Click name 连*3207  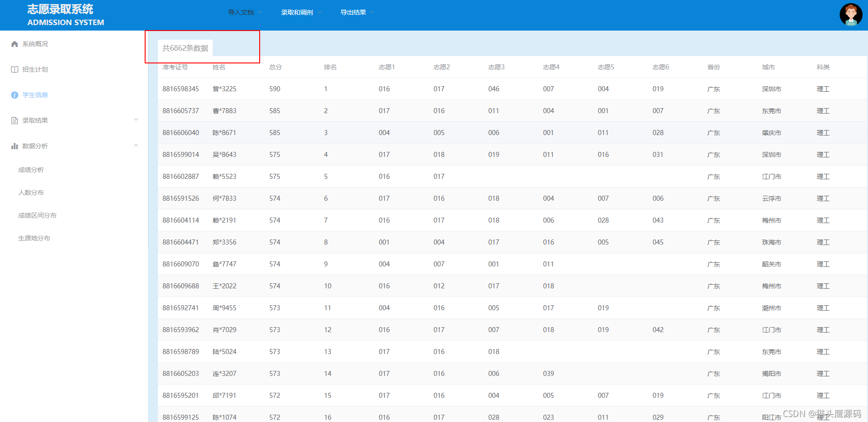[225, 374]
